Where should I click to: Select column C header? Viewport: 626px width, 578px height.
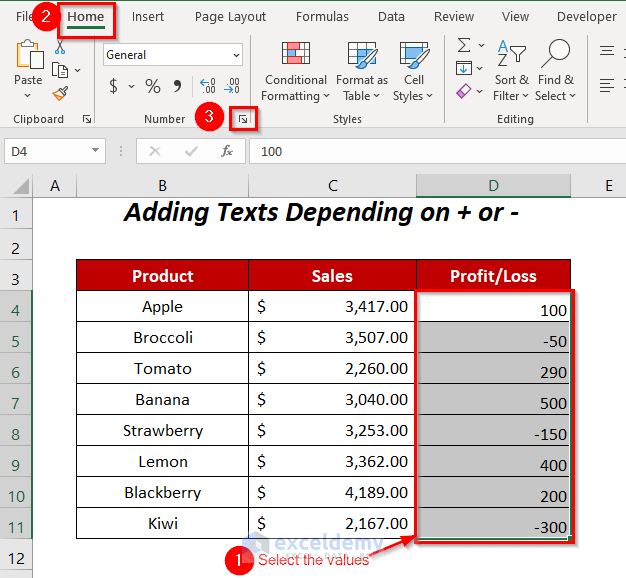coord(332,186)
